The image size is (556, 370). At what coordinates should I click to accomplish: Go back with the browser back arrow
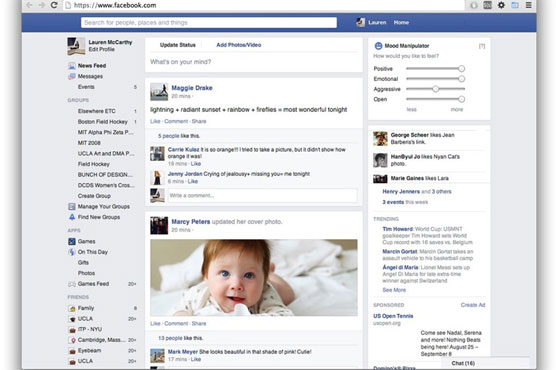[x=29, y=5]
